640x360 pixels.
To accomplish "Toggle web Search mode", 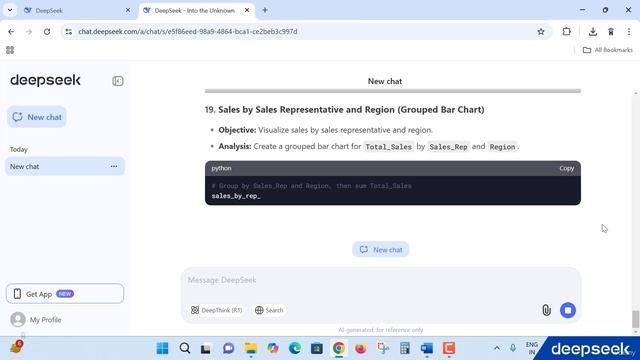I will tap(269, 310).
